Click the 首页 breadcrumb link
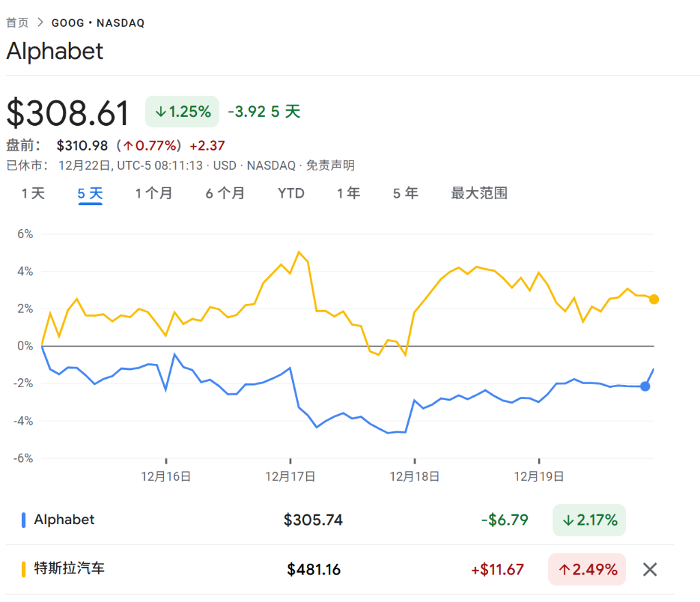This screenshot has width=700, height=602. click(18, 23)
